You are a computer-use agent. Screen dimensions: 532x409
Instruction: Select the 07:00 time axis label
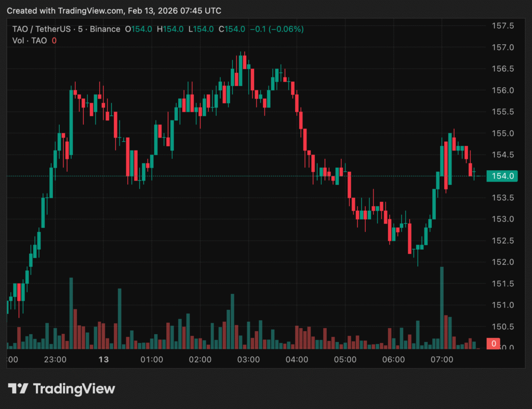tap(442, 360)
